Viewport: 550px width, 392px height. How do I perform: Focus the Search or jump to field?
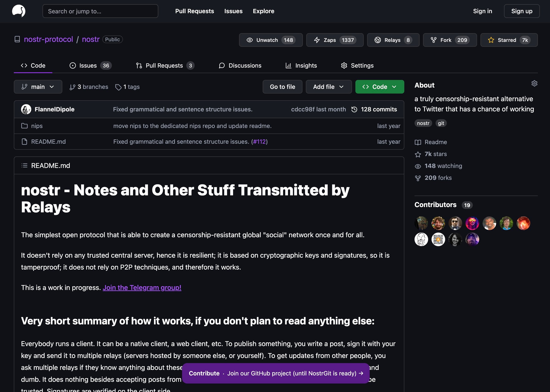pyautogui.click(x=100, y=11)
